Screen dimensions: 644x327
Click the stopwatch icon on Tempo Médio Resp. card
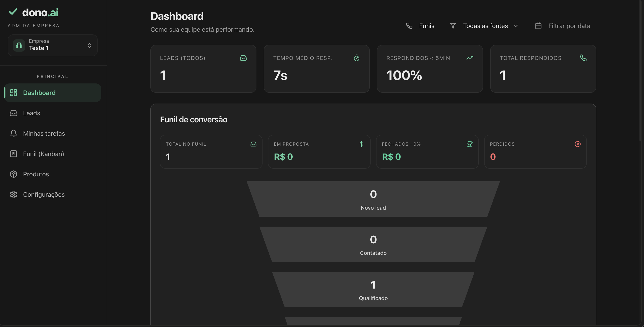click(357, 58)
